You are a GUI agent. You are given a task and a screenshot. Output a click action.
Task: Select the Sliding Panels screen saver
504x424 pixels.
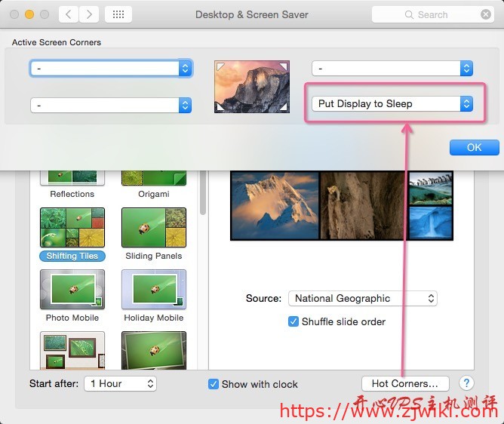point(154,228)
